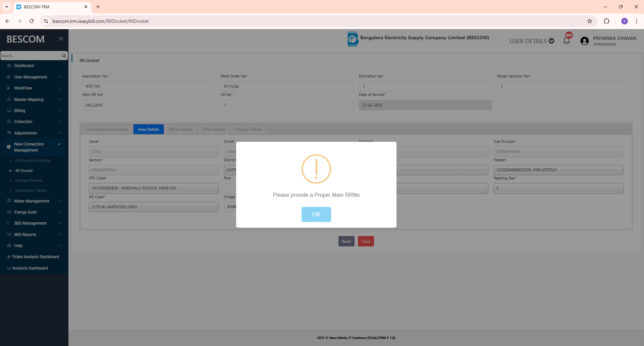The width and height of the screenshot is (644, 346).
Task: Open Chrome profile avatar
Action: pos(625,21)
